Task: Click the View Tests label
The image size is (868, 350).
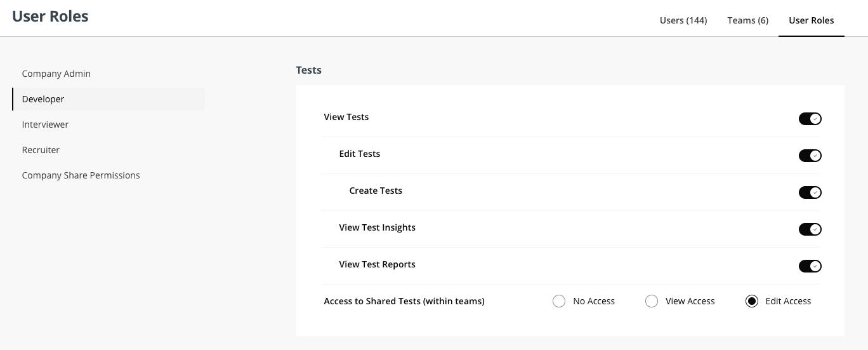Action: click(346, 117)
